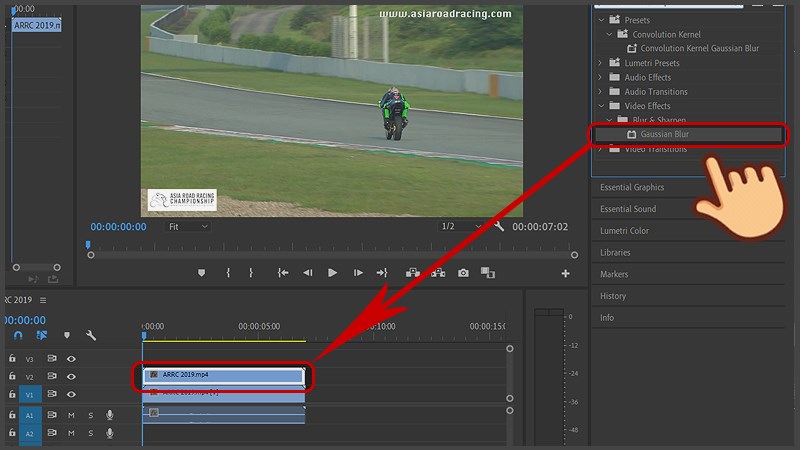Mute audio track A1
Image resolution: width=800 pixels, height=450 pixels.
click(71, 415)
